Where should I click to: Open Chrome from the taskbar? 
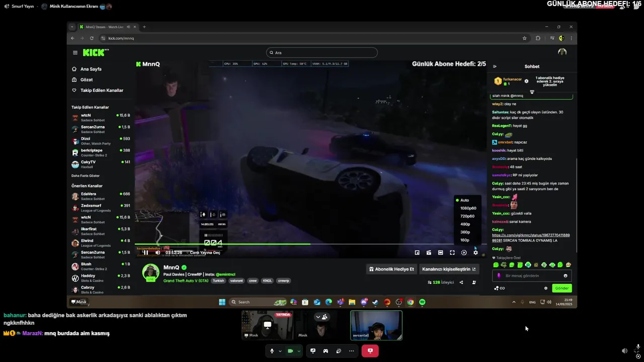pyautogui.click(x=411, y=302)
